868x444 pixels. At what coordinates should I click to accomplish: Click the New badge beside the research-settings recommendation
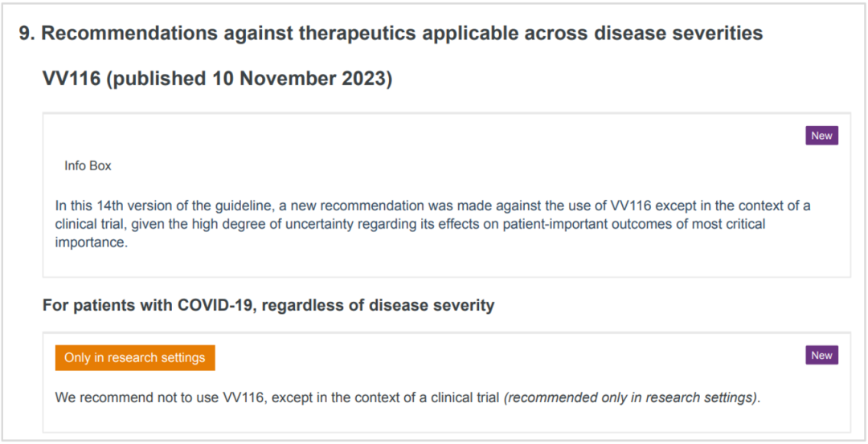(x=821, y=355)
